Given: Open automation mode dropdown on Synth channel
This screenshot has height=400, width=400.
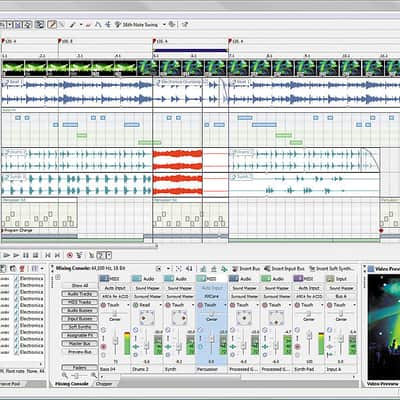Looking at the screenshot, I should tap(193, 305).
